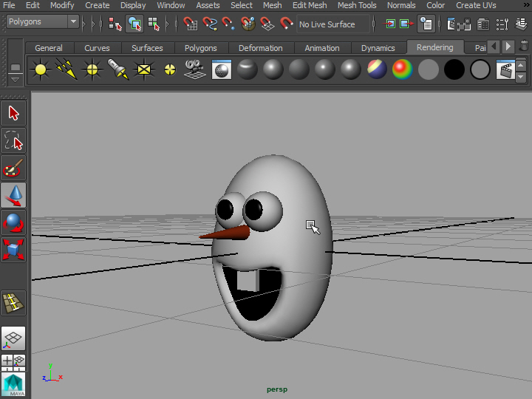Select the arrow Select tool

(14, 113)
